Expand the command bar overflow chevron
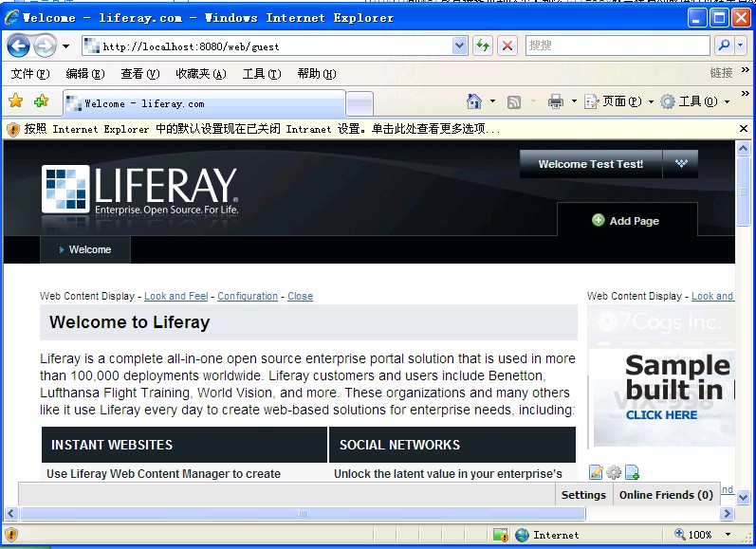Viewport: 756px width, 549px height. (x=745, y=93)
